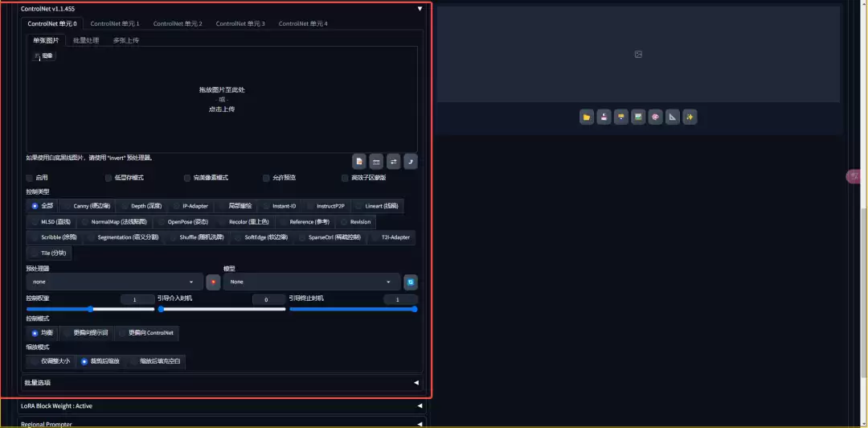868x428 pixels.
Task: Open the 预处理器 dropdown showing none
Action: point(115,282)
